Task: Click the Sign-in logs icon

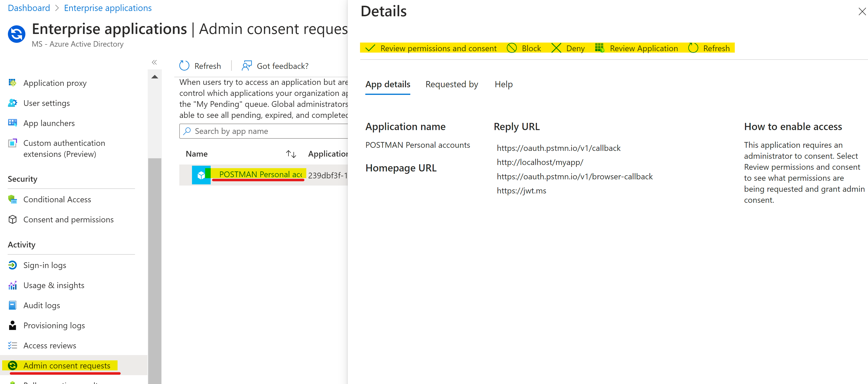Action: coord(12,265)
